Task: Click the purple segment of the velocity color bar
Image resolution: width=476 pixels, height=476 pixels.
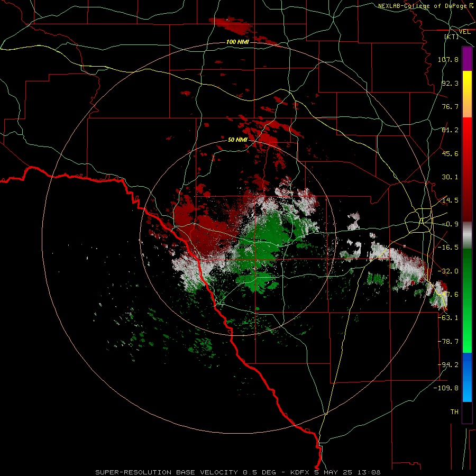Action: coord(467,59)
